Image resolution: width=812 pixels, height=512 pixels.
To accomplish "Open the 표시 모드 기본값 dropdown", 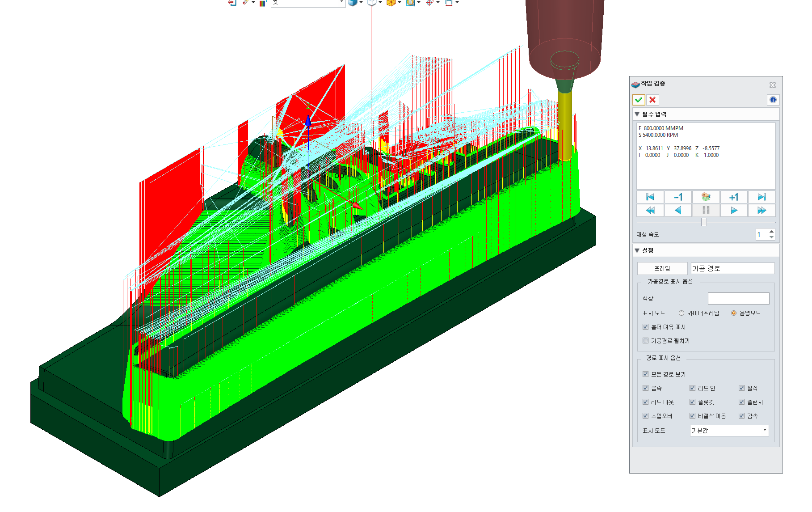I will [x=729, y=431].
